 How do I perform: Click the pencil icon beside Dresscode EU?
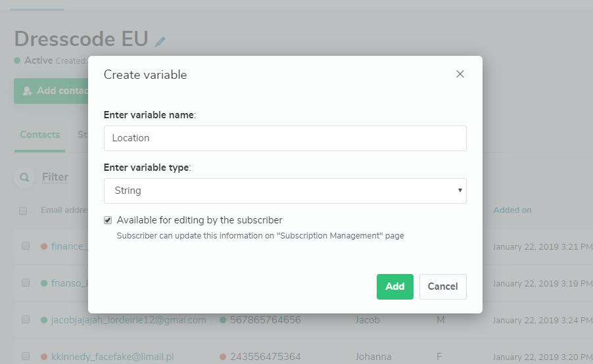160,41
